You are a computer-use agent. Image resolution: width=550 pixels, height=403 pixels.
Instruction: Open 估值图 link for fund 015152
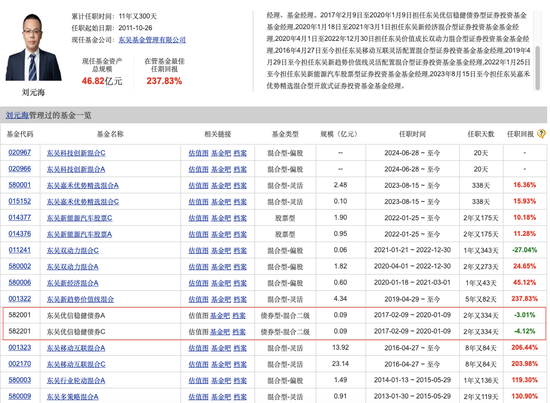199,202
